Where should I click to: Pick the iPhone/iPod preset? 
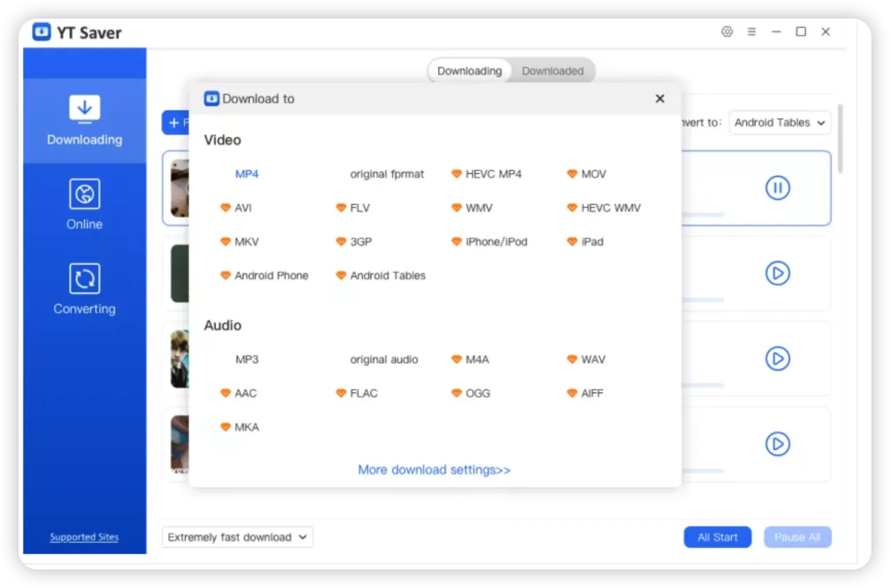click(x=489, y=241)
